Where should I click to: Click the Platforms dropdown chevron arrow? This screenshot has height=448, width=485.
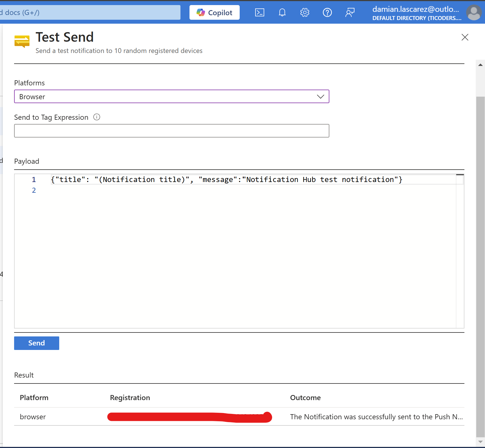(x=320, y=97)
